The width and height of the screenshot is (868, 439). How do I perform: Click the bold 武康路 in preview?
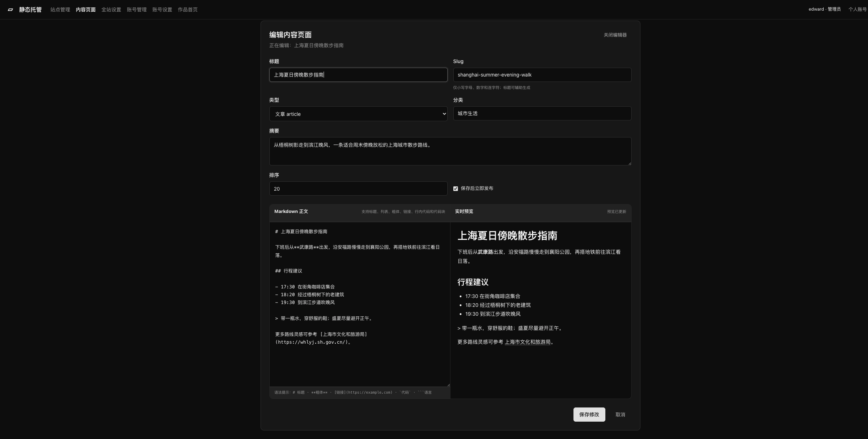point(485,252)
